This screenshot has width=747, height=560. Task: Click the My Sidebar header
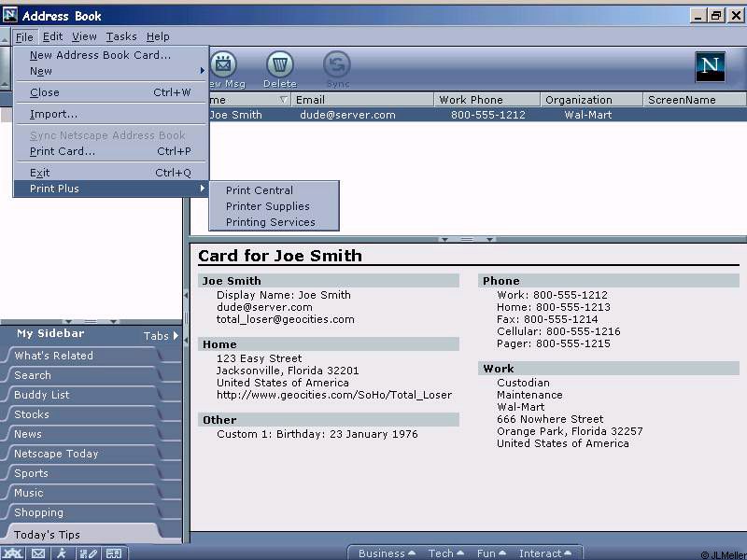tap(50, 333)
